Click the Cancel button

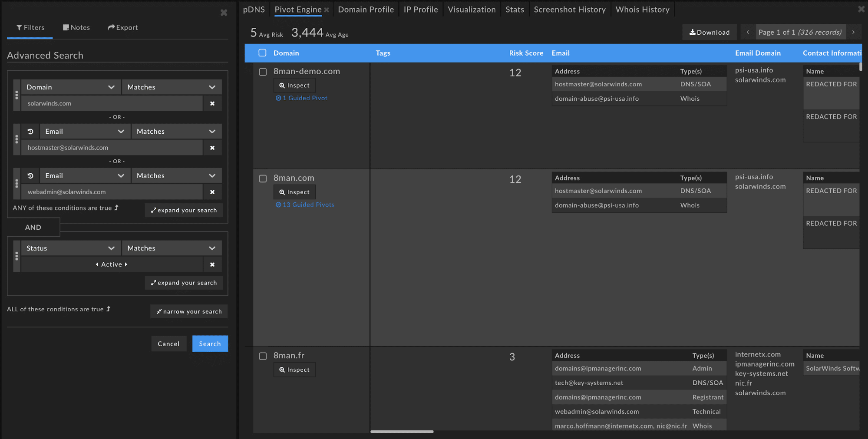pos(168,344)
